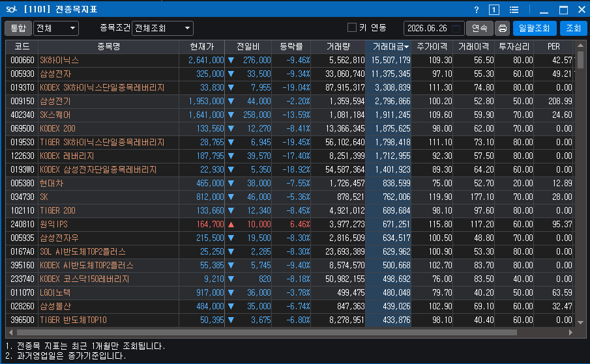Expand the 전체조회 condition dropdown
590x364 pixels.
pyautogui.click(x=162, y=28)
